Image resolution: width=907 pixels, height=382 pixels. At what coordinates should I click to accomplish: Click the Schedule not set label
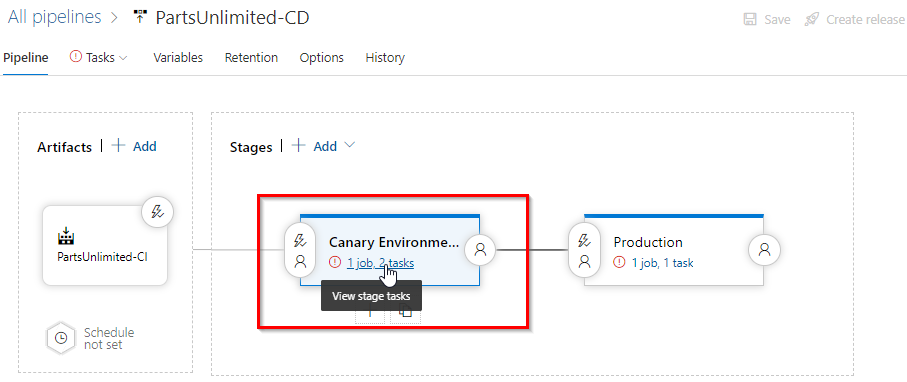pos(109,339)
